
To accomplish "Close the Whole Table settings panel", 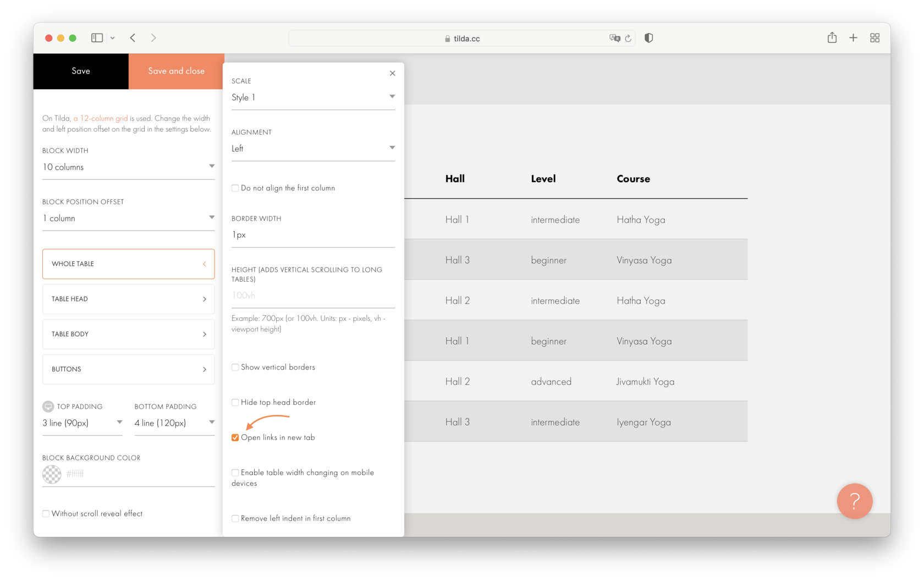I will [392, 73].
